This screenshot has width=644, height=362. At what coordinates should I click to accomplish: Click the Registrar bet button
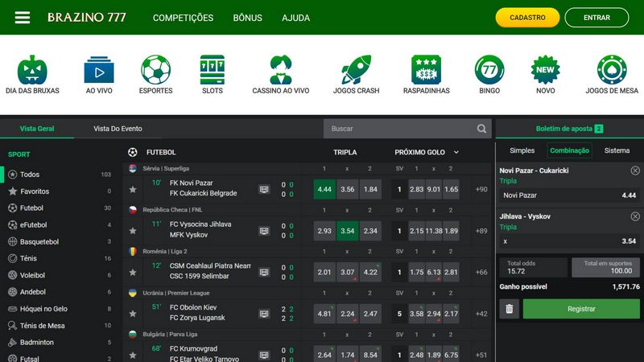coord(581,309)
